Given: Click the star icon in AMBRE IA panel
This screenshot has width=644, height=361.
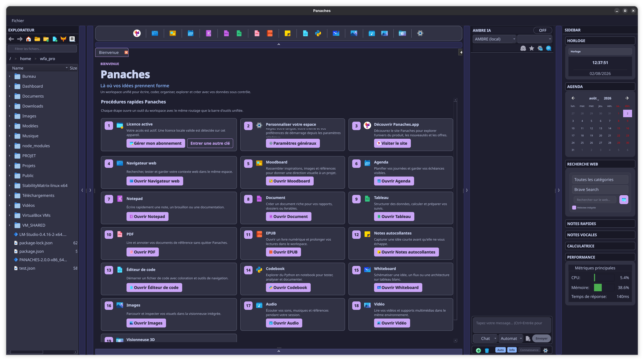Looking at the screenshot, I should pyautogui.click(x=531, y=48).
